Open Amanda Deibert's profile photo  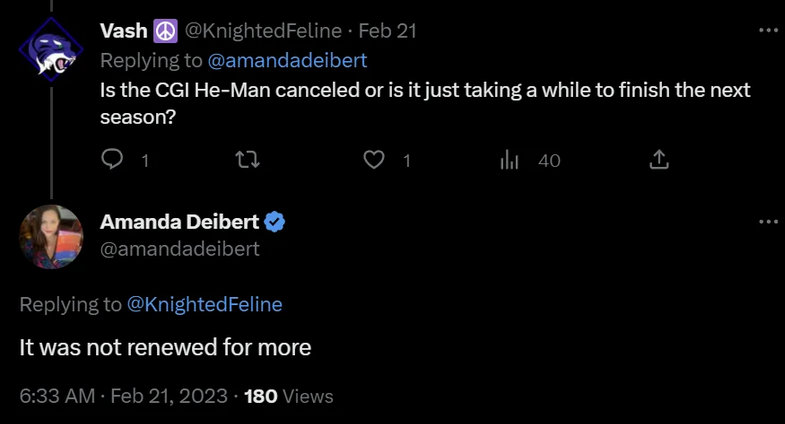click(50, 237)
